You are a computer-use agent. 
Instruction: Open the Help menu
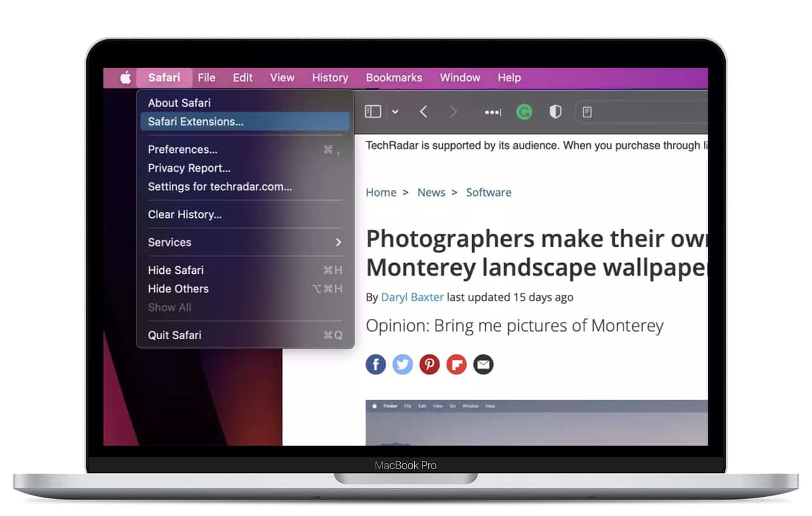(509, 77)
